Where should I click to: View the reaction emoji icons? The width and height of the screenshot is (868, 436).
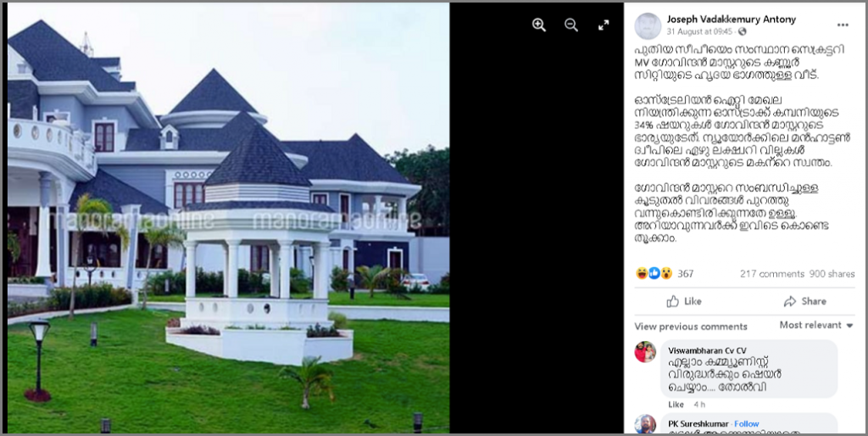pos(654,273)
